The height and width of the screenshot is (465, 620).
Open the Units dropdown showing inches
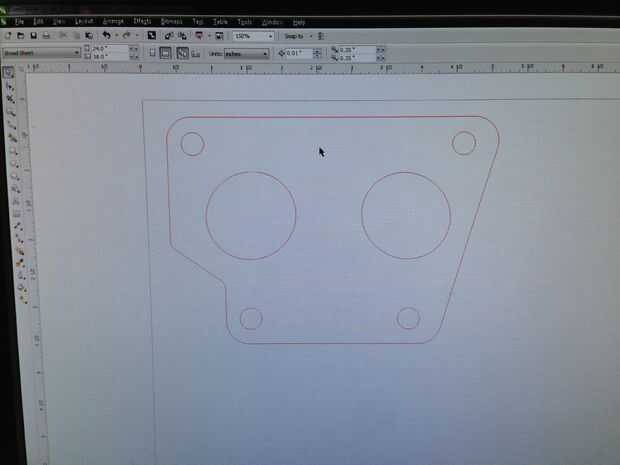coord(246,53)
